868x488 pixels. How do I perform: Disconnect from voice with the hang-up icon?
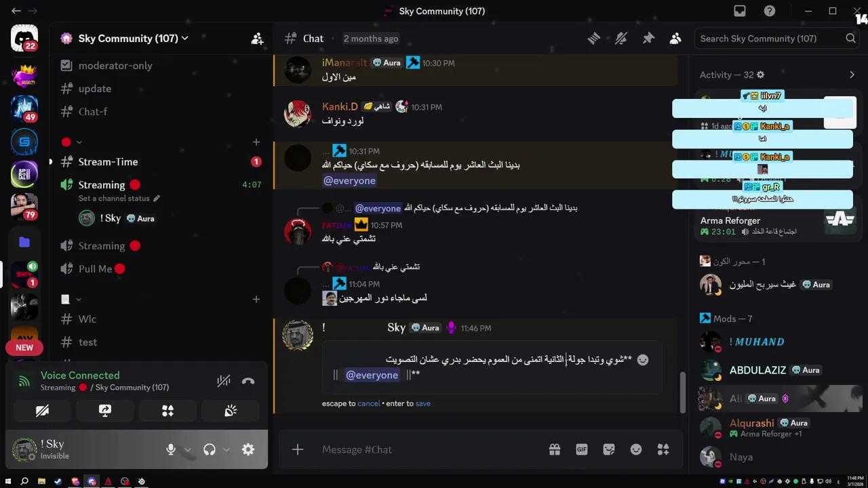click(x=248, y=381)
